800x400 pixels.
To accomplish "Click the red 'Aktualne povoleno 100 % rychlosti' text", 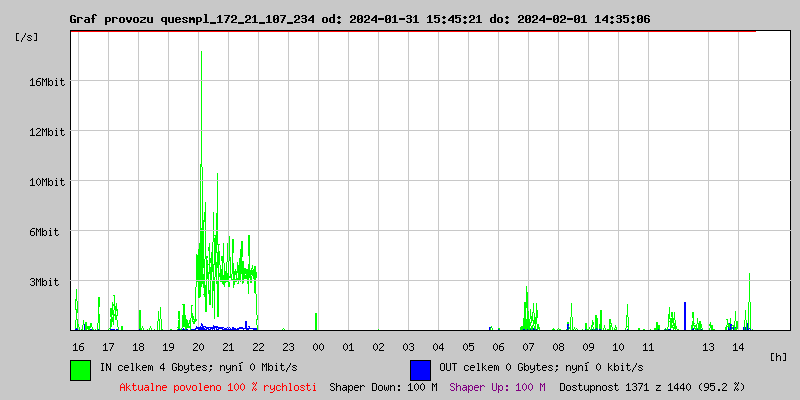I will (218, 387).
